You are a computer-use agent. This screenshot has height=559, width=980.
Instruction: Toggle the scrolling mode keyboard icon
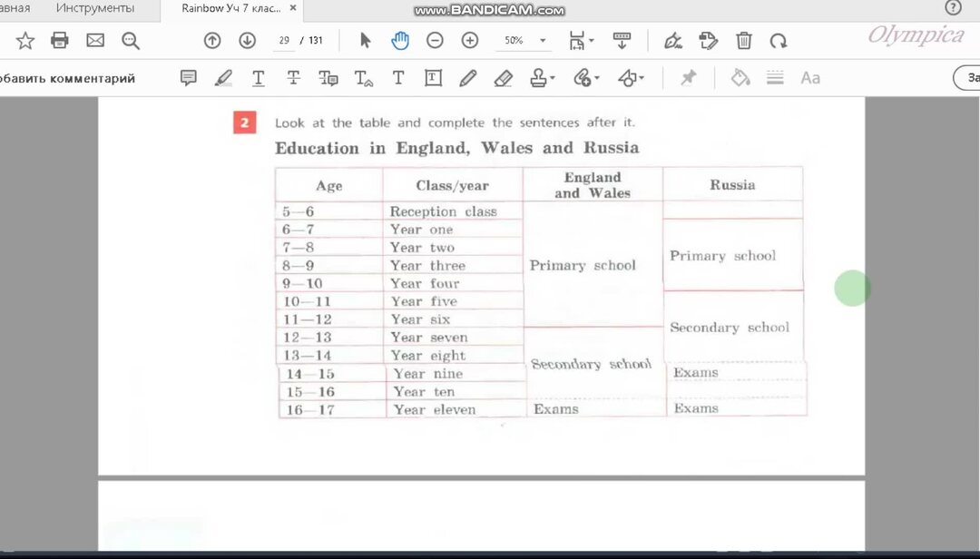click(x=622, y=41)
